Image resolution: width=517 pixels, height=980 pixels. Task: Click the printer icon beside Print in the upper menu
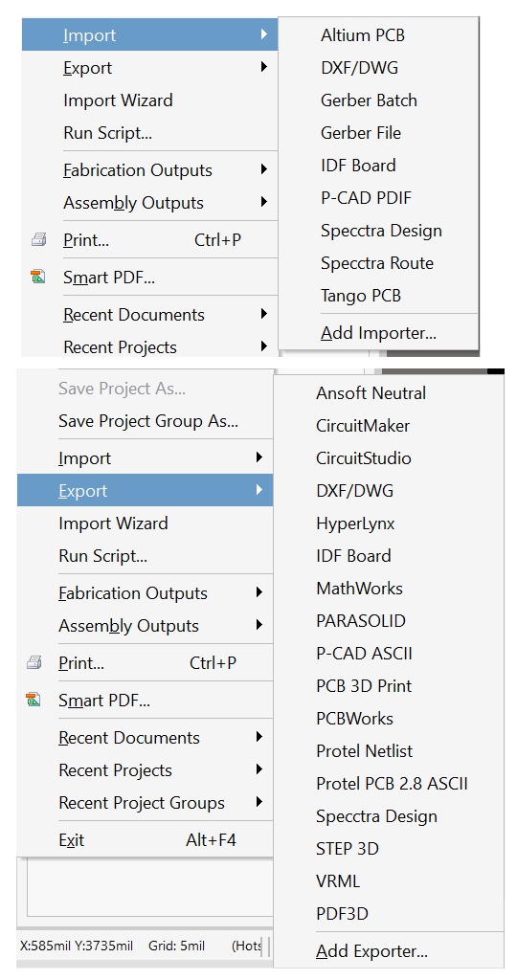click(38, 240)
